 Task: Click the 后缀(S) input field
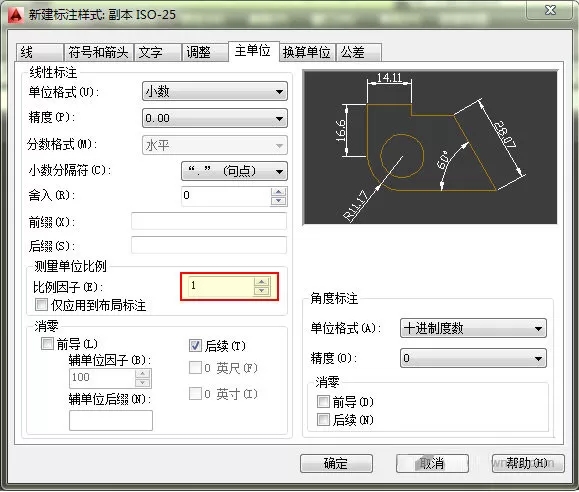[209, 245]
